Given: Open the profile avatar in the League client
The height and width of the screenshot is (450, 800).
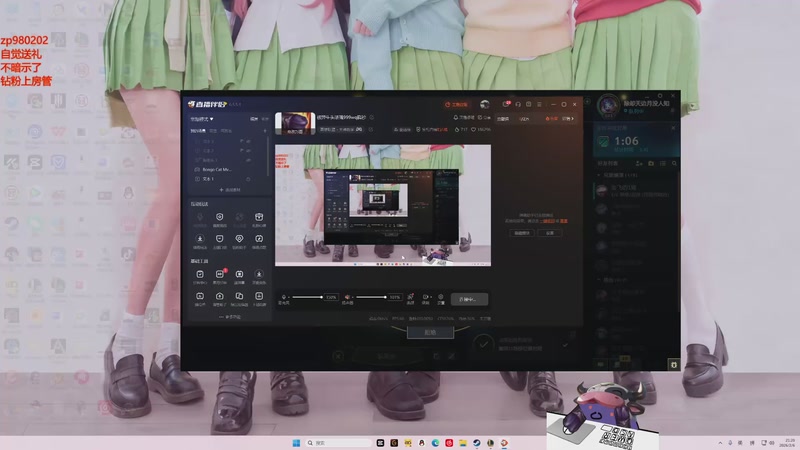Looking at the screenshot, I should point(608,106).
